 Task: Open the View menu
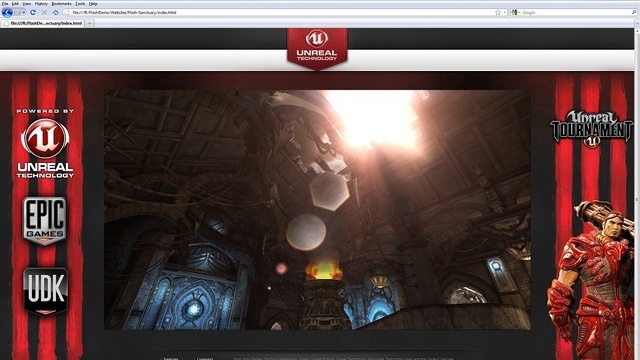(x=27, y=3)
